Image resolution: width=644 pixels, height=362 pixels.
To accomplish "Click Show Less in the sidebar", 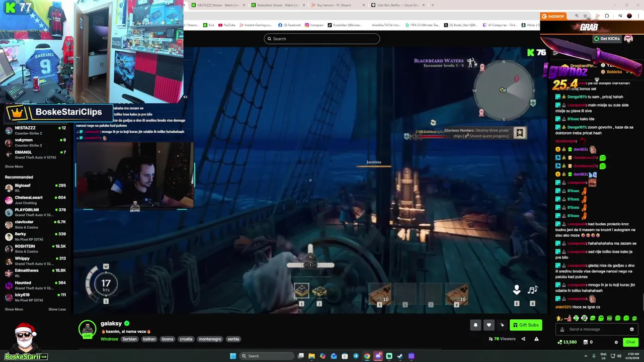I will click(57, 309).
